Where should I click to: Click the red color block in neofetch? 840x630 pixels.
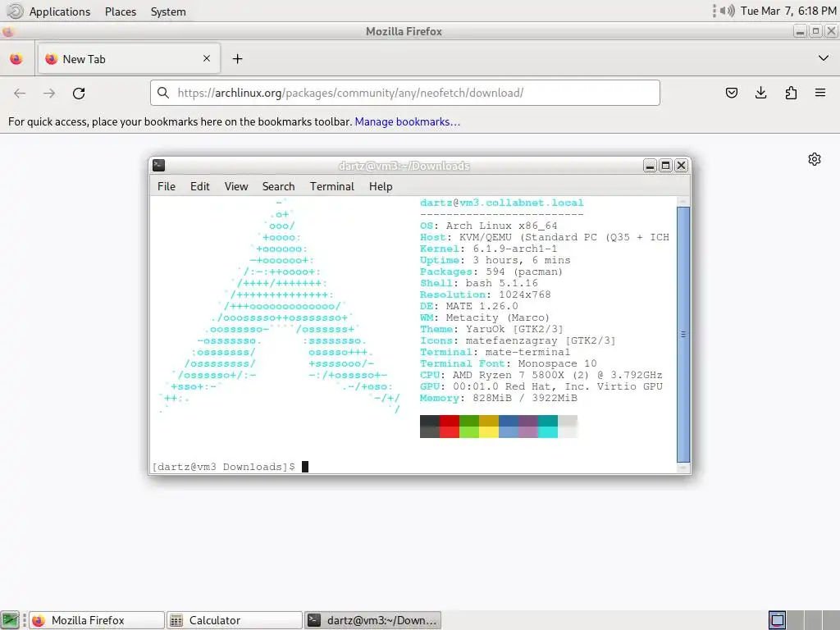pos(450,427)
